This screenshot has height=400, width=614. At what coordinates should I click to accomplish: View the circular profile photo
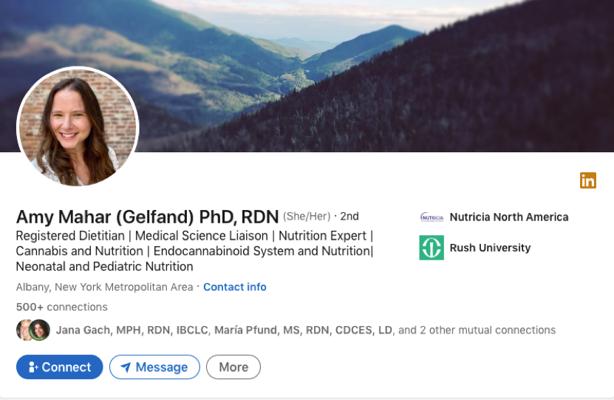tap(78, 126)
